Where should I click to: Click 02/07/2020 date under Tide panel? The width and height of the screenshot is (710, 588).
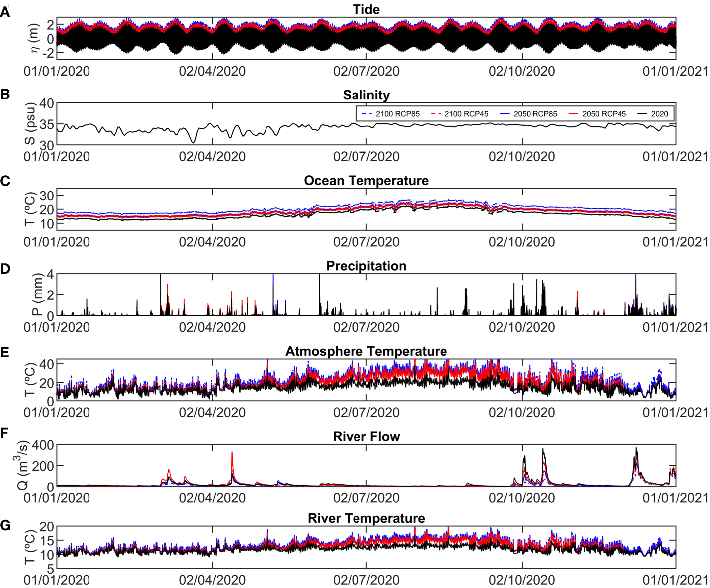(x=366, y=71)
